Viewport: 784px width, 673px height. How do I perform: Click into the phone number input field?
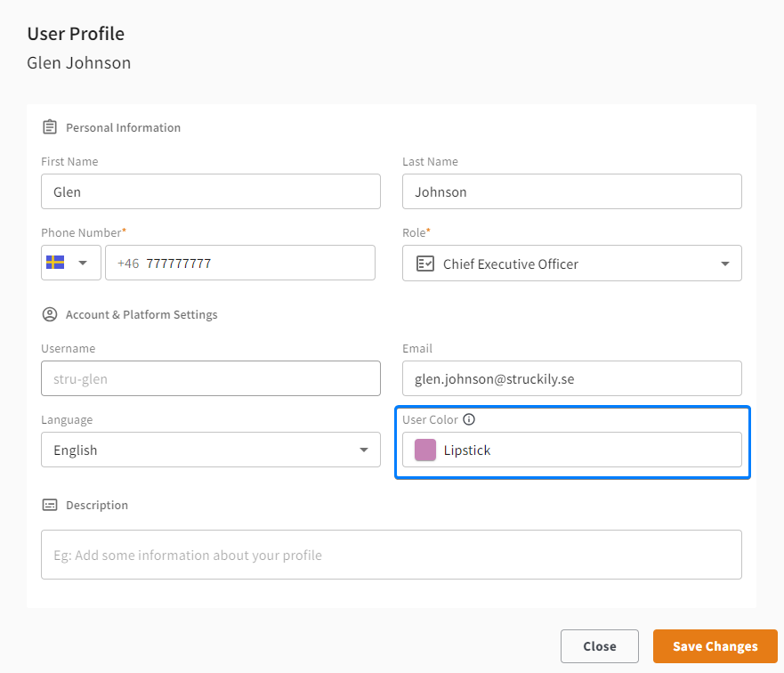(240, 263)
